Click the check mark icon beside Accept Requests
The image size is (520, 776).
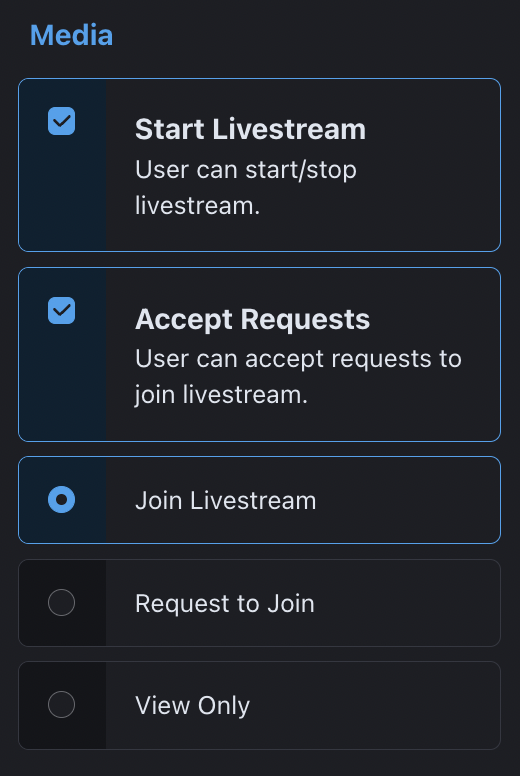61,311
